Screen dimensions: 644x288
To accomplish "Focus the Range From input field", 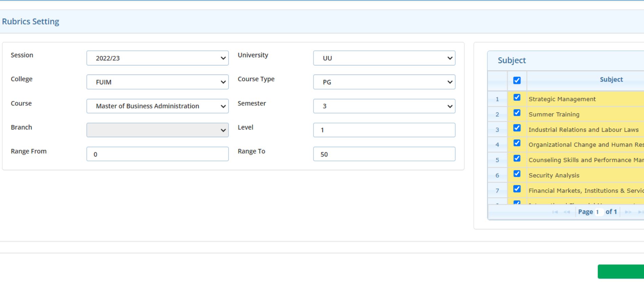I will point(157,154).
